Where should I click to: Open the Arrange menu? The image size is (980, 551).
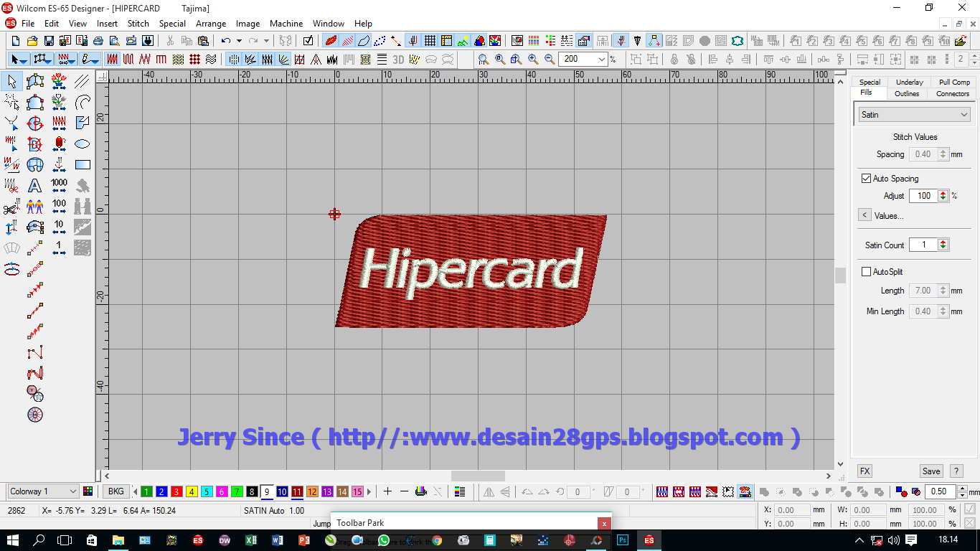click(211, 23)
